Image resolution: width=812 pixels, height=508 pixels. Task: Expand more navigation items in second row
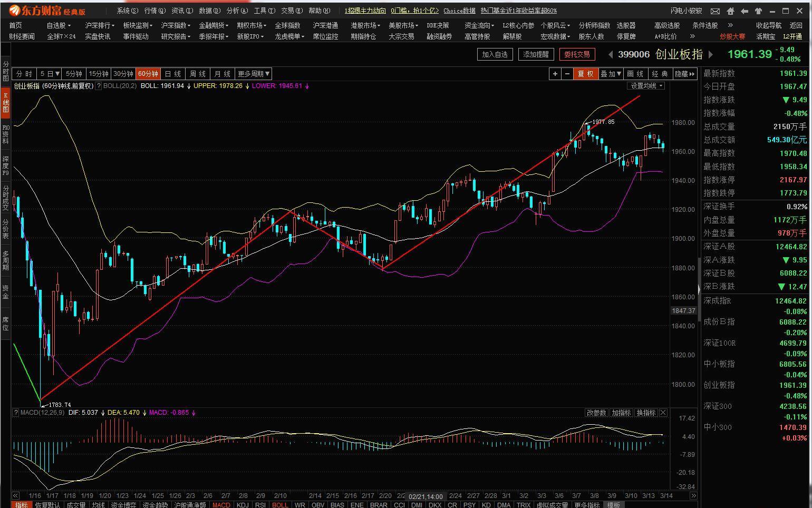coord(692,36)
